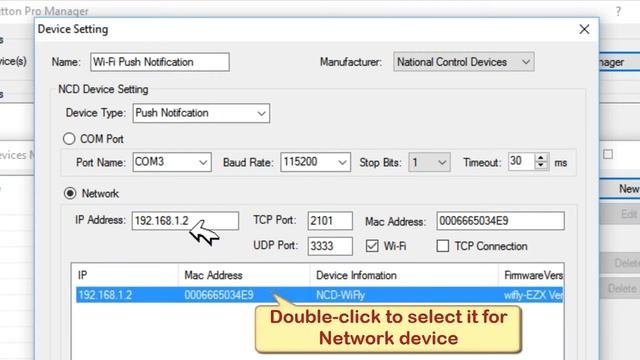The width and height of the screenshot is (640, 360).
Task: Click the Device Infomation column header
Action: (404, 275)
